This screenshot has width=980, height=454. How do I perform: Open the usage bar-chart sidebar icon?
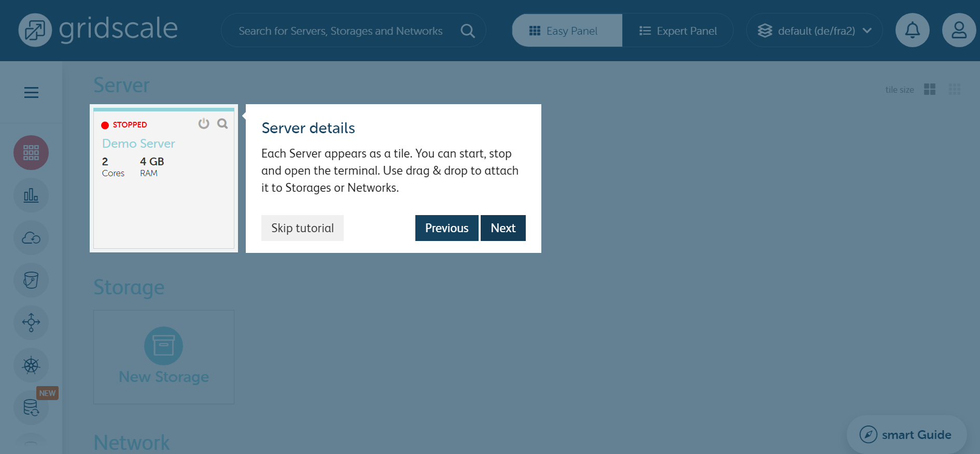coord(31,195)
